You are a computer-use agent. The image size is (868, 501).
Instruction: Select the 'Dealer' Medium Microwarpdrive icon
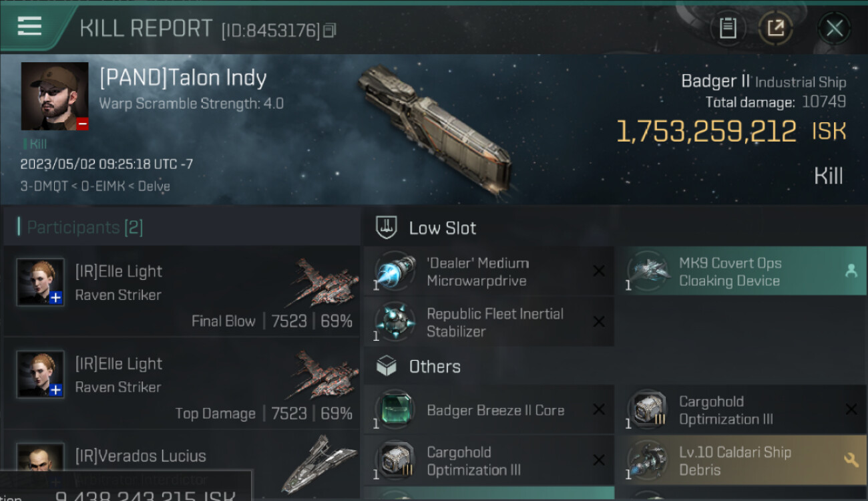coord(395,272)
